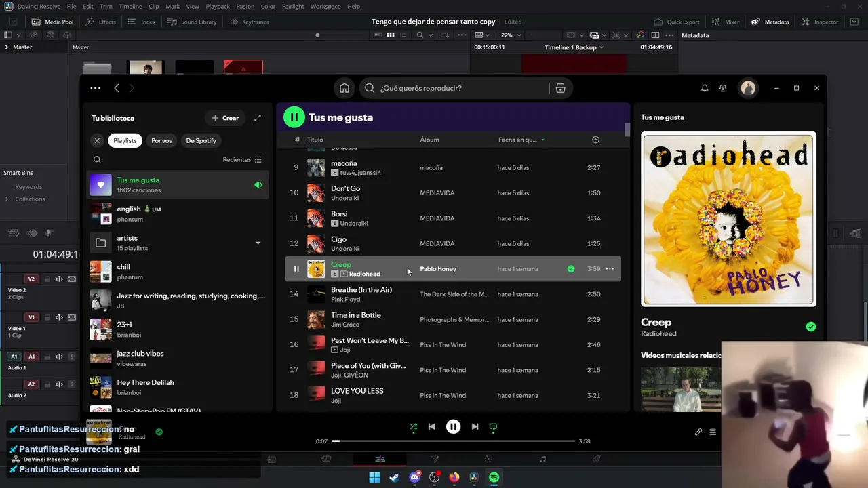
Task: Open DaVinci Resolve Timeline menu
Action: (130, 7)
